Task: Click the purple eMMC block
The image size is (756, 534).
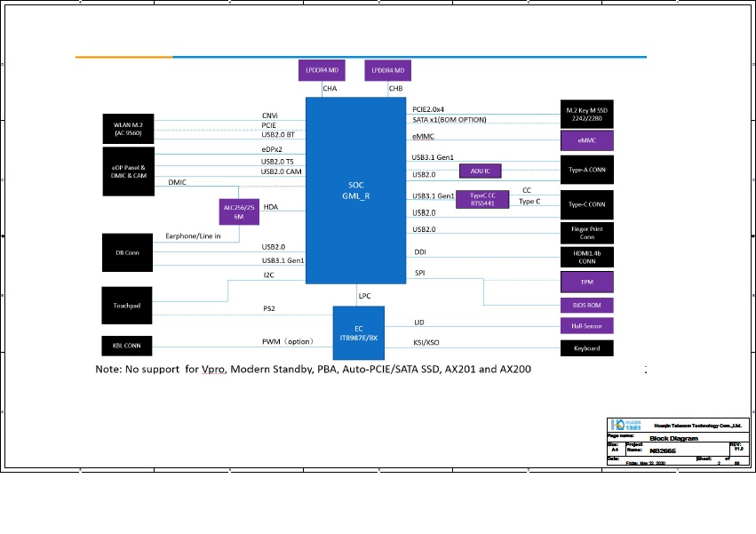Action: [586, 140]
